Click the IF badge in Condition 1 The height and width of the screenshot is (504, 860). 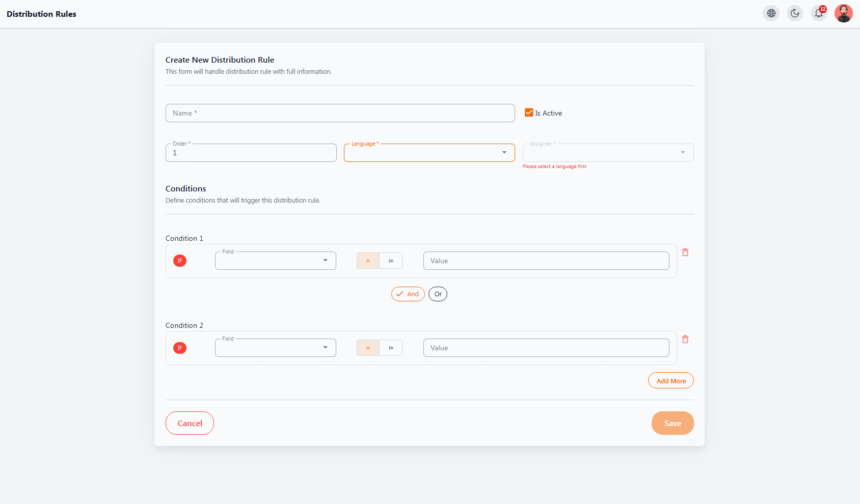(180, 261)
